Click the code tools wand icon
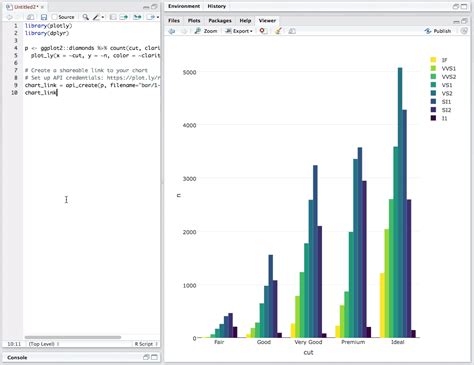 (96, 17)
